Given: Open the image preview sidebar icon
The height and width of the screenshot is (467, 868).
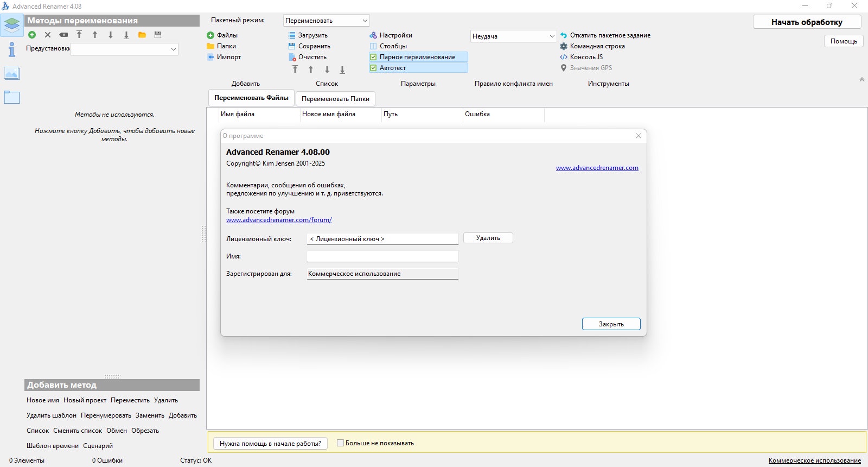Looking at the screenshot, I should (x=12, y=73).
